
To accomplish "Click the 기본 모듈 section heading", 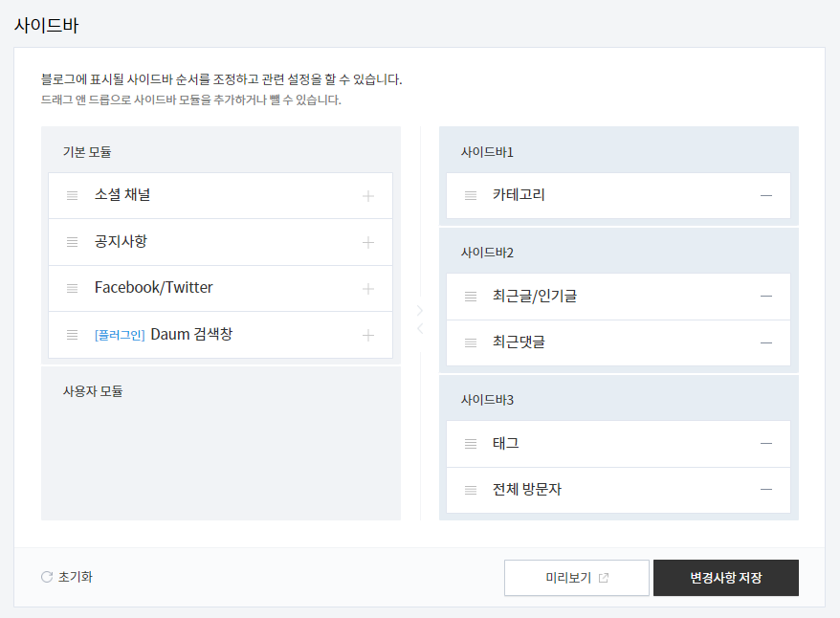I will click(87, 152).
